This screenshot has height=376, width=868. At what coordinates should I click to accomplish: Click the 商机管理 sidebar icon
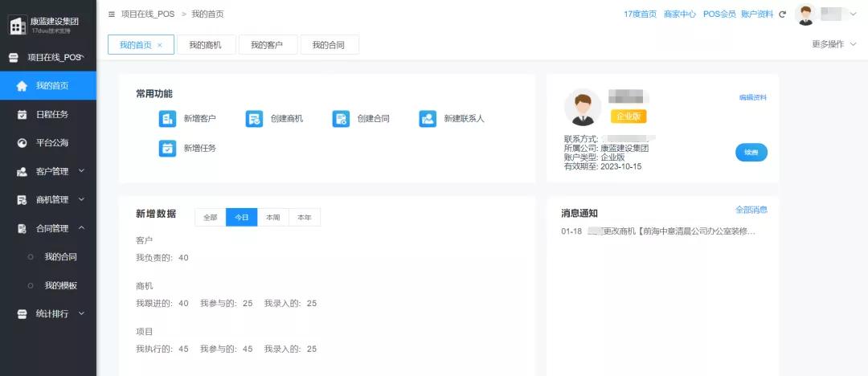tap(23, 200)
